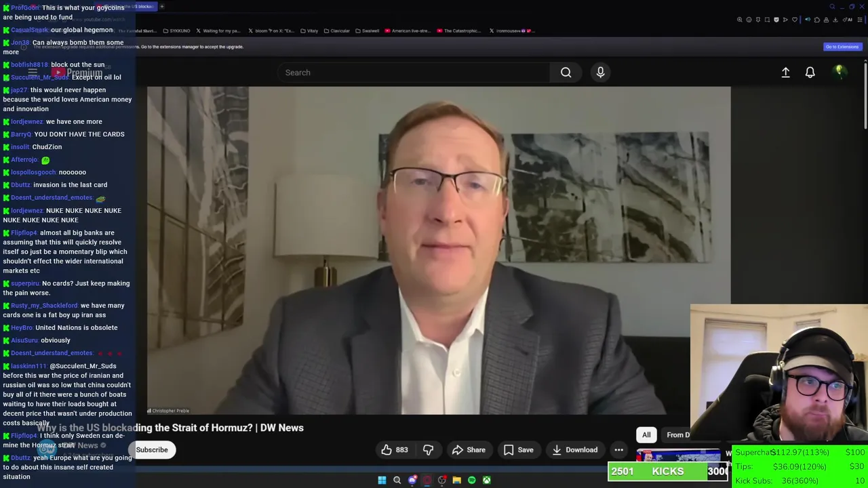
Task: Download the DW News video
Action: coord(574,450)
